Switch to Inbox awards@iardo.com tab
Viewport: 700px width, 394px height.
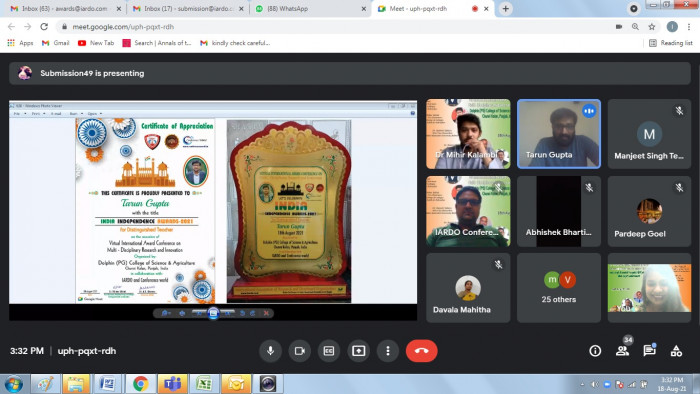pyautogui.click(x=65, y=8)
